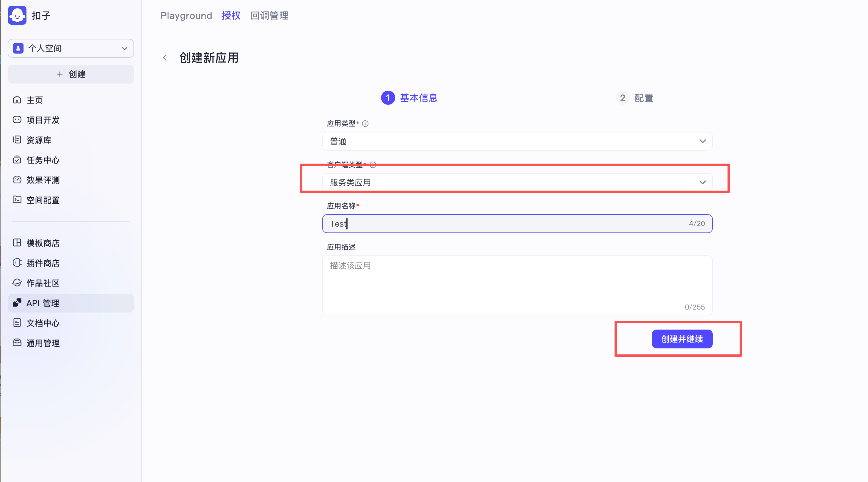
Task: Open the 主页 home icon
Action: pyautogui.click(x=17, y=100)
